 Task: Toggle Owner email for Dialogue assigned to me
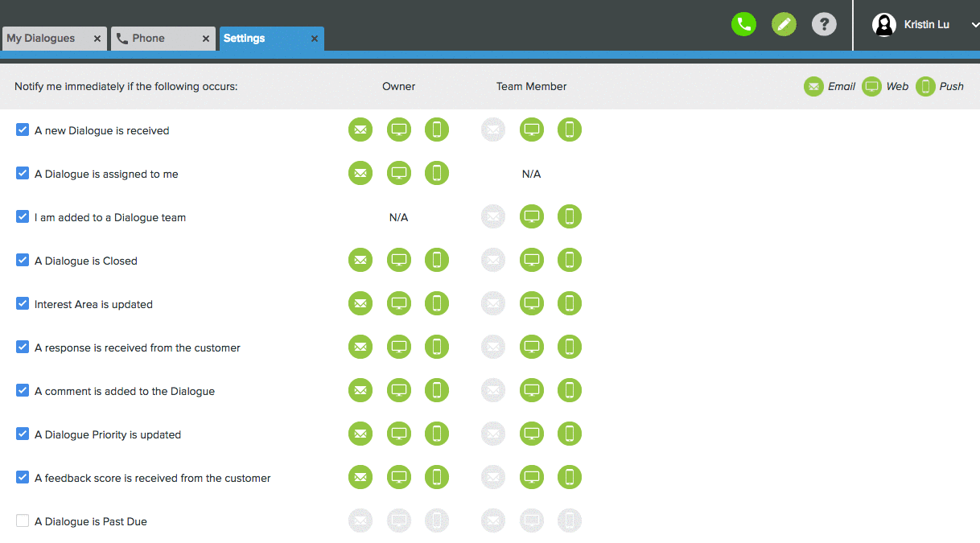click(360, 173)
